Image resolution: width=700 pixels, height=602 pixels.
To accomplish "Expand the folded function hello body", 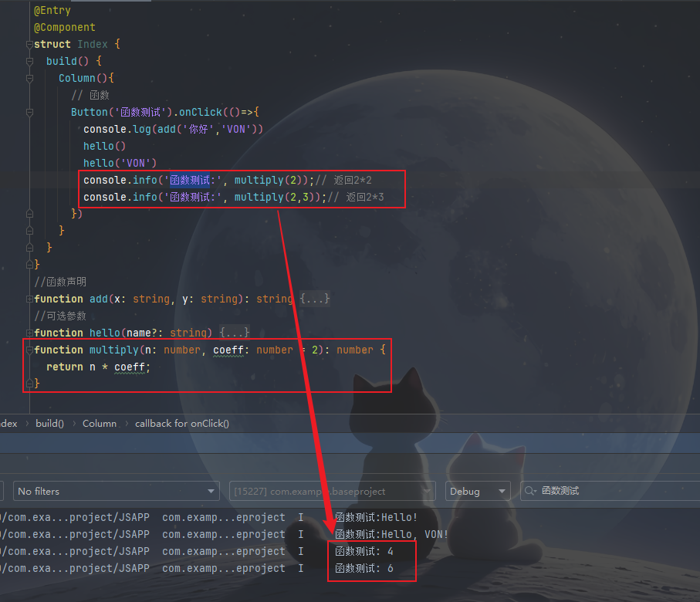I will 29,333.
